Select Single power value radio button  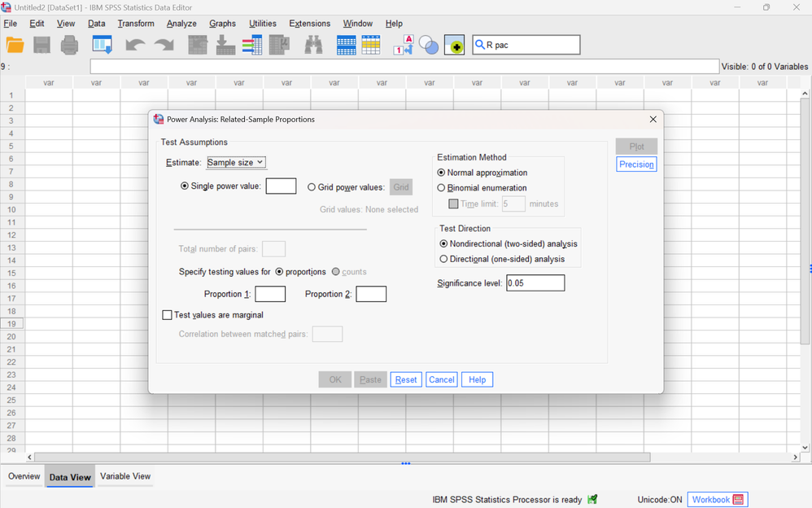click(185, 186)
